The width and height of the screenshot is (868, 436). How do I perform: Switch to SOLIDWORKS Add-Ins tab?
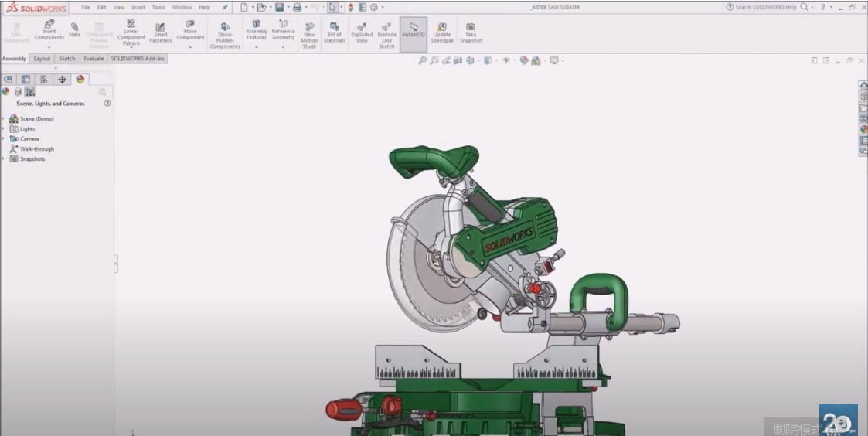[138, 58]
